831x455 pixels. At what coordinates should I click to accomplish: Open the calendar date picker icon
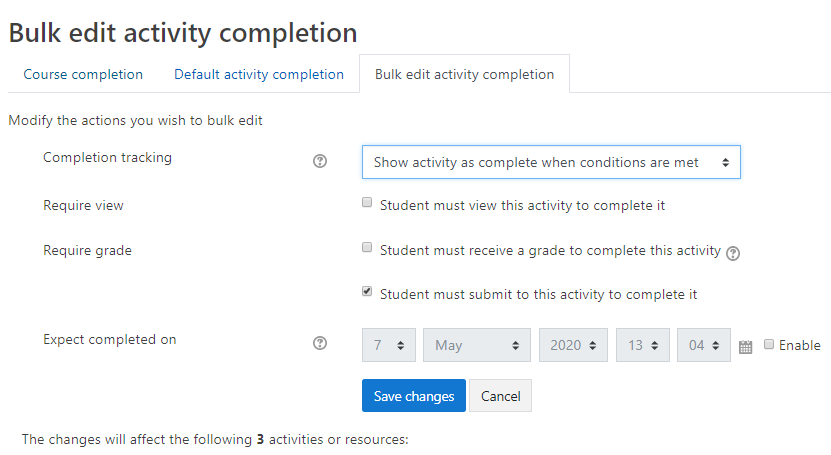745,347
